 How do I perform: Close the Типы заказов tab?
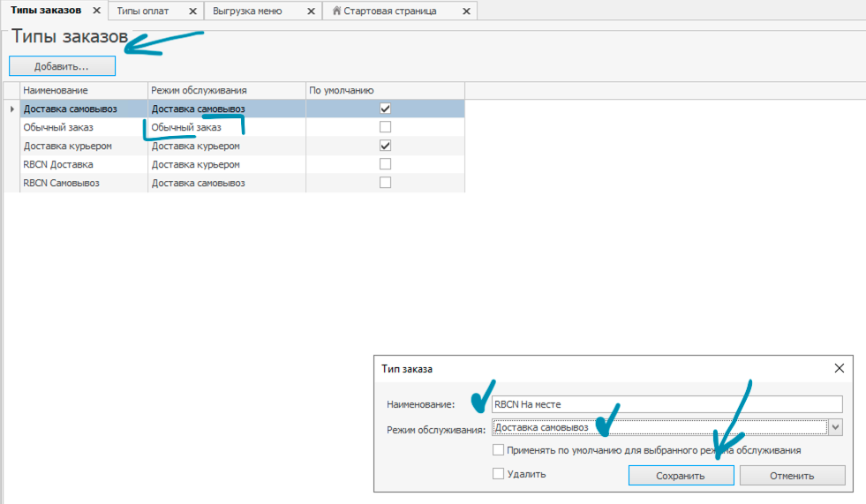pos(97,11)
